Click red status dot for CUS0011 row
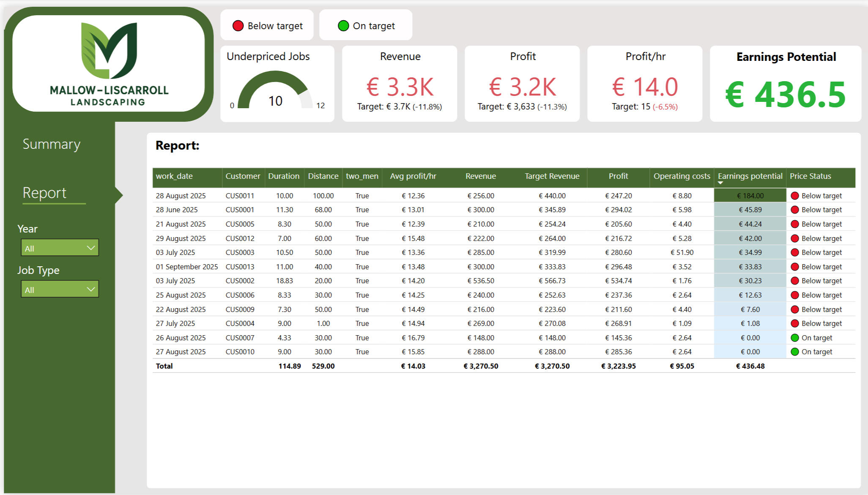The height and width of the screenshot is (495, 868). (794, 196)
